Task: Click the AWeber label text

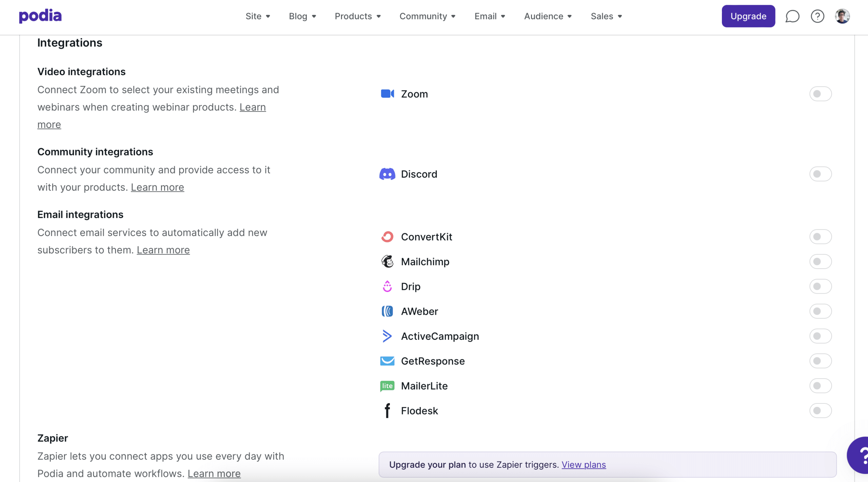Action: click(x=419, y=311)
